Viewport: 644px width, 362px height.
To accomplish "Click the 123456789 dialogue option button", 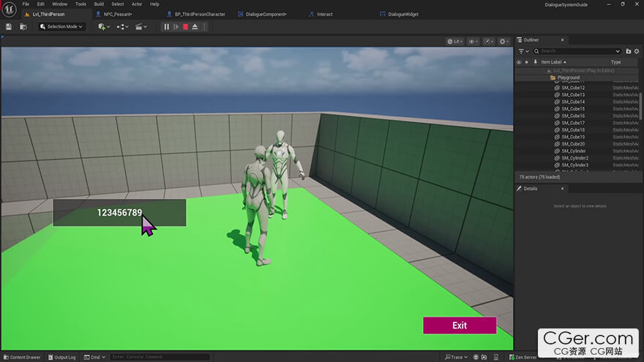I will 119,213.
